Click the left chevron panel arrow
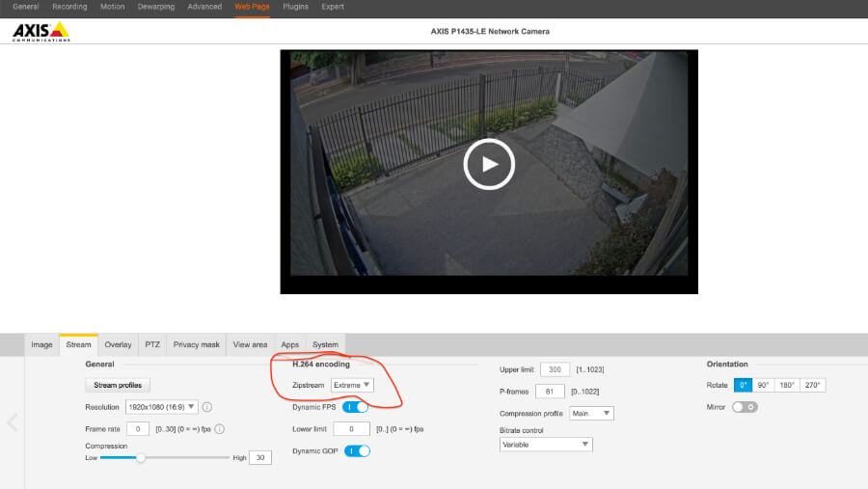The width and height of the screenshot is (868, 489). [13, 422]
